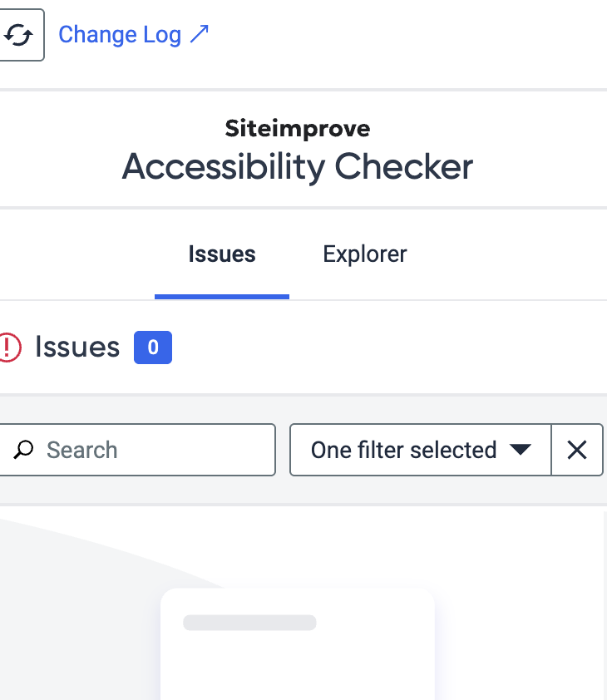Viewport: 607px width, 700px height.
Task: Click the red Issues warning icon
Action: pyautogui.click(x=9, y=348)
